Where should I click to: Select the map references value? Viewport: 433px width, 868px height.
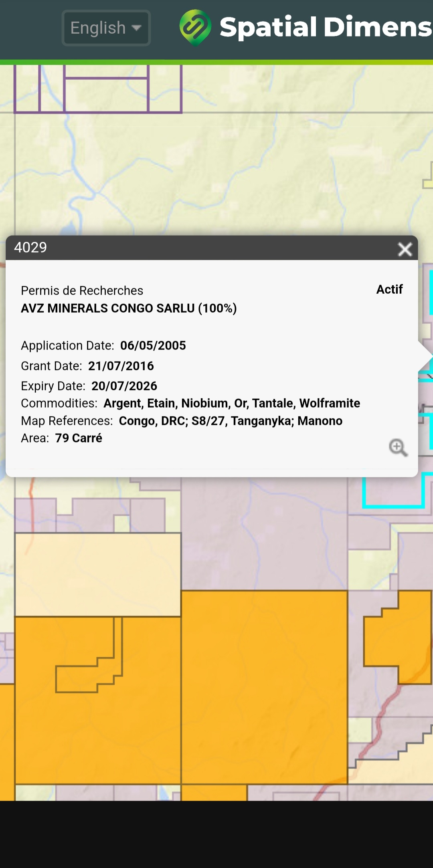click(231, 421)
